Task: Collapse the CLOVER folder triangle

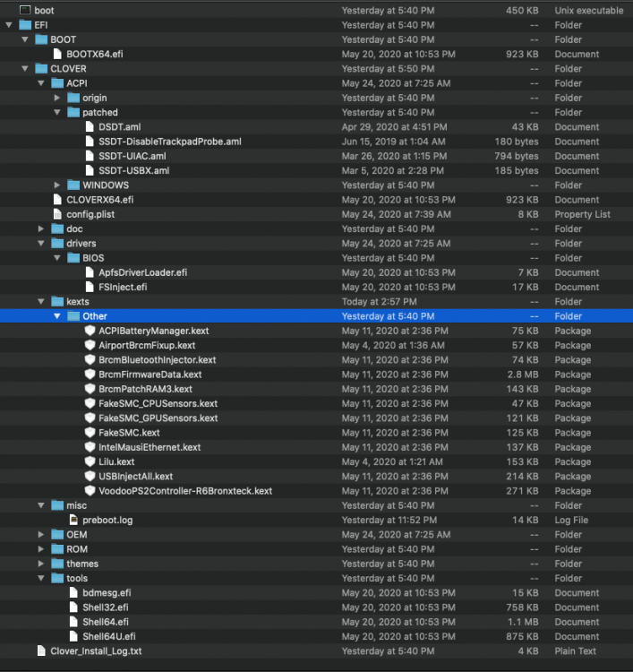Action: coord(25,69)
